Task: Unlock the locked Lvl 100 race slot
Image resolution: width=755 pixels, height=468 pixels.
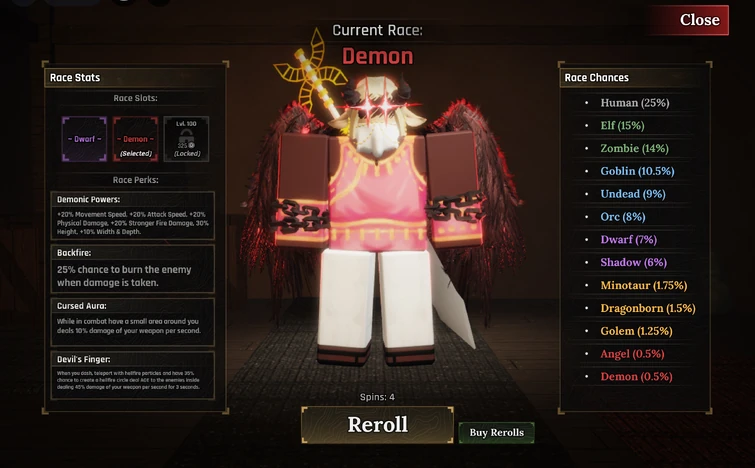Action: pos(186,139)
